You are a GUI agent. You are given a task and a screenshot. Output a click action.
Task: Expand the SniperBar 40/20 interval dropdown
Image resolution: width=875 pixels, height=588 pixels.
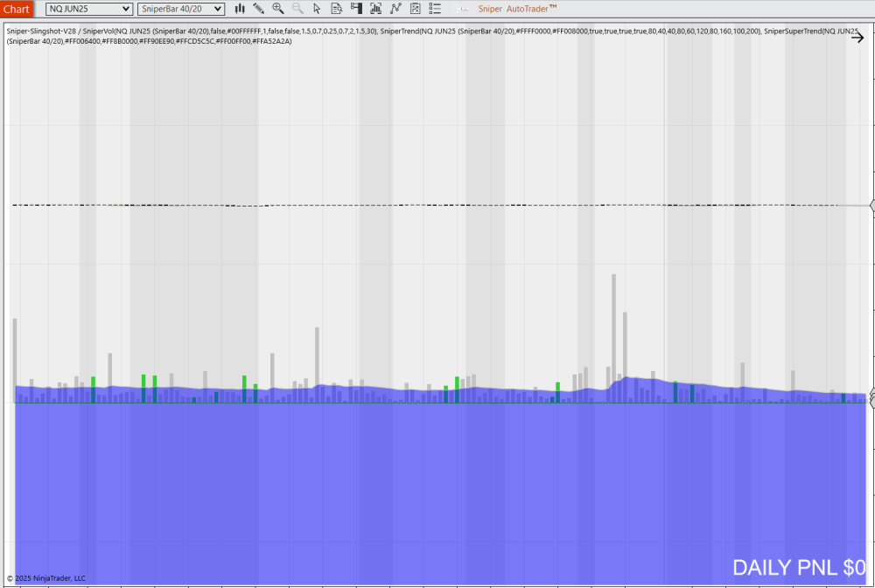[x=181, y=9]
